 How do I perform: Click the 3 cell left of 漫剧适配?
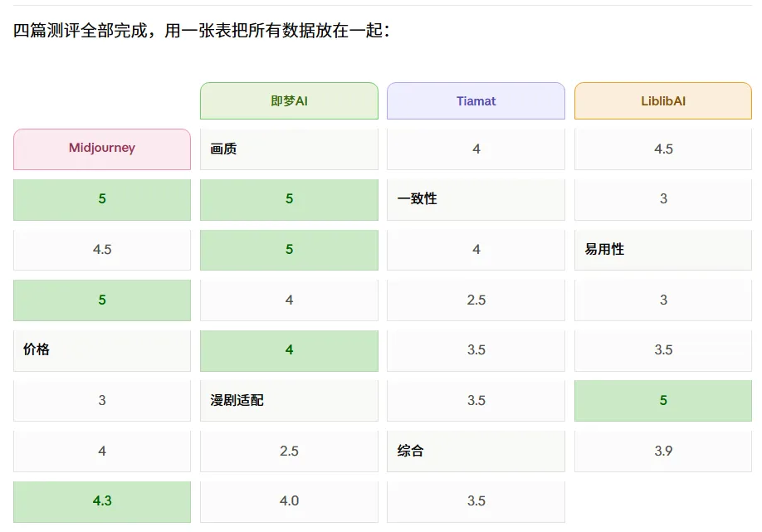pyautogui.click(x=102, y=401)
